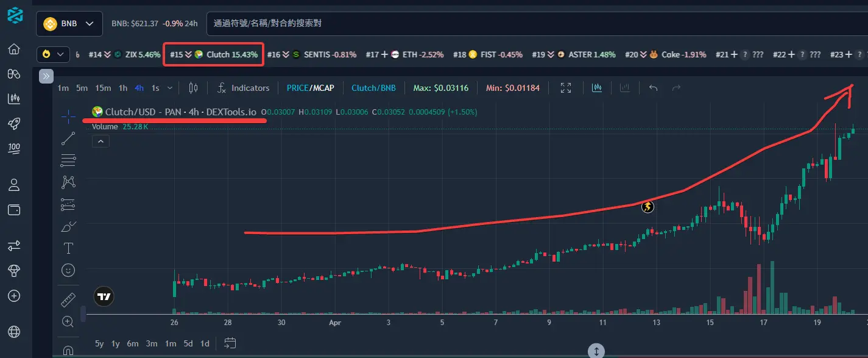Viewport: 868px width, 358px height.
Task: Select the ruler measure tool
Action: [x=69, y=299]
